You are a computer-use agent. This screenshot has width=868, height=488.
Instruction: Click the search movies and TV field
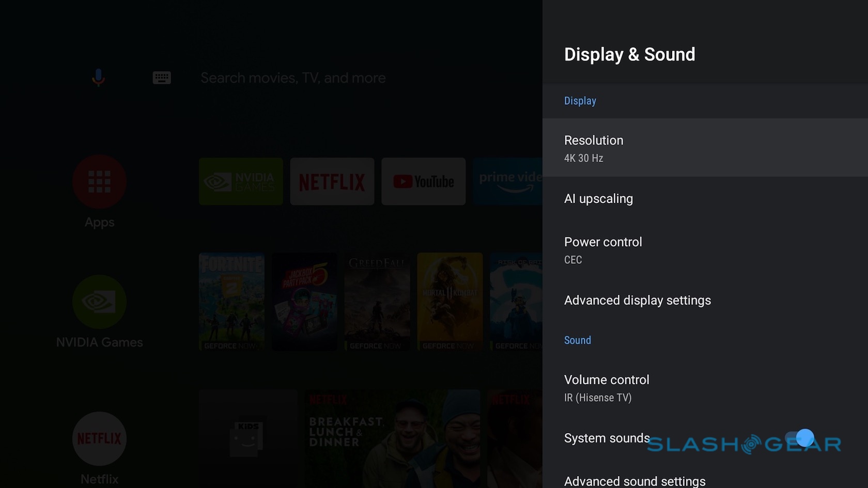pos(293,78)
